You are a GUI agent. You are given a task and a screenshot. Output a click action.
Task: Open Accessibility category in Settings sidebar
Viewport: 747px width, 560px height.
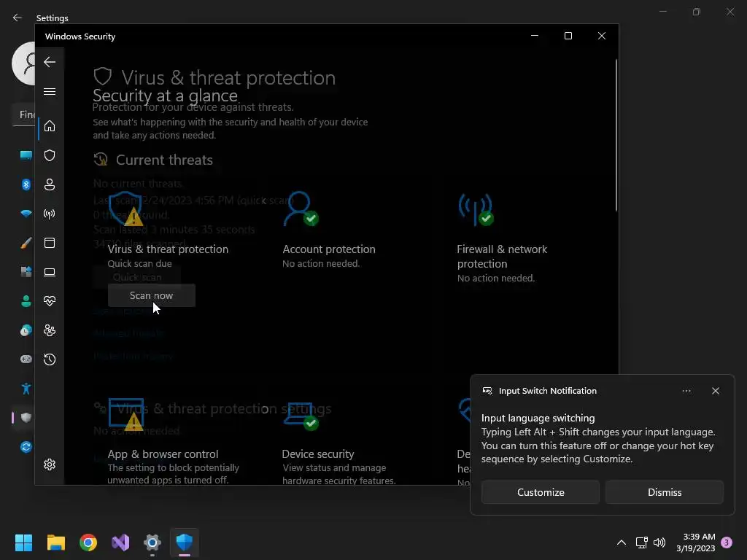26,389
